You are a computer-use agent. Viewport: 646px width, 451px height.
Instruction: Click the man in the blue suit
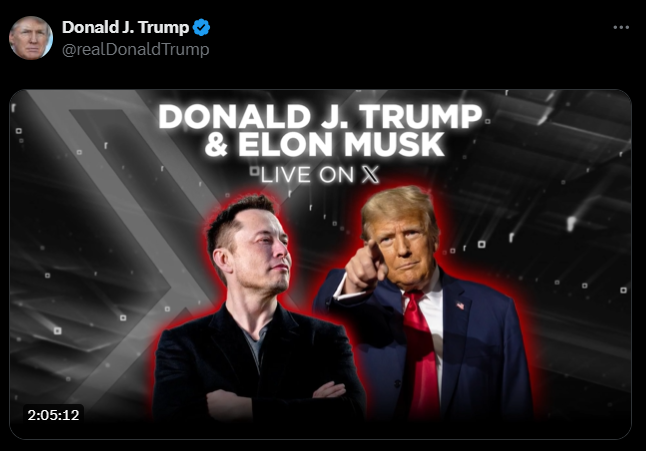pos(424,305)
